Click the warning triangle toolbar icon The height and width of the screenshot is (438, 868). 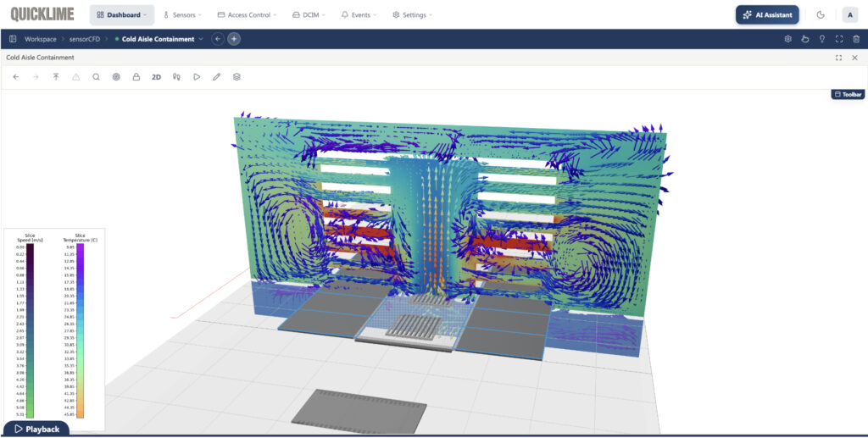pyautogui.click(x=75, y=77)
